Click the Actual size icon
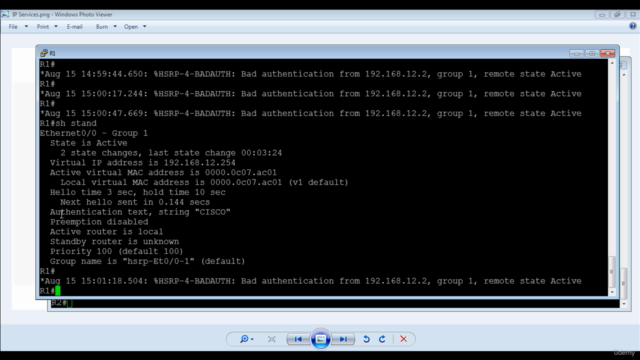640x360 pixels. tap(271, 339)
